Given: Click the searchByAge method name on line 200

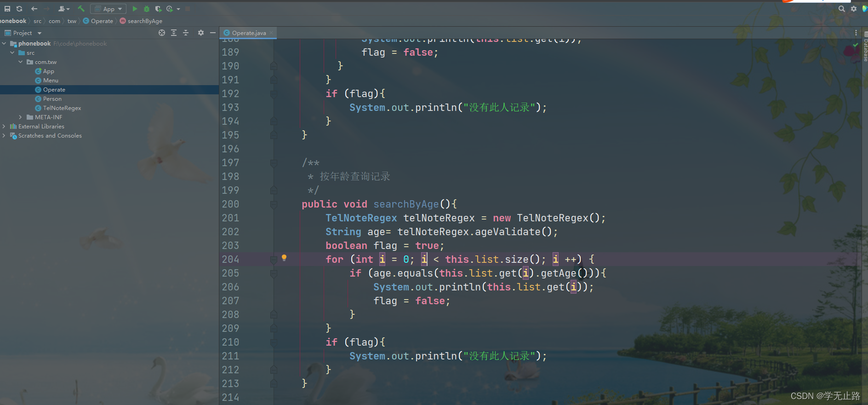Looking at the screenshot, I should (x=406, y=204).
